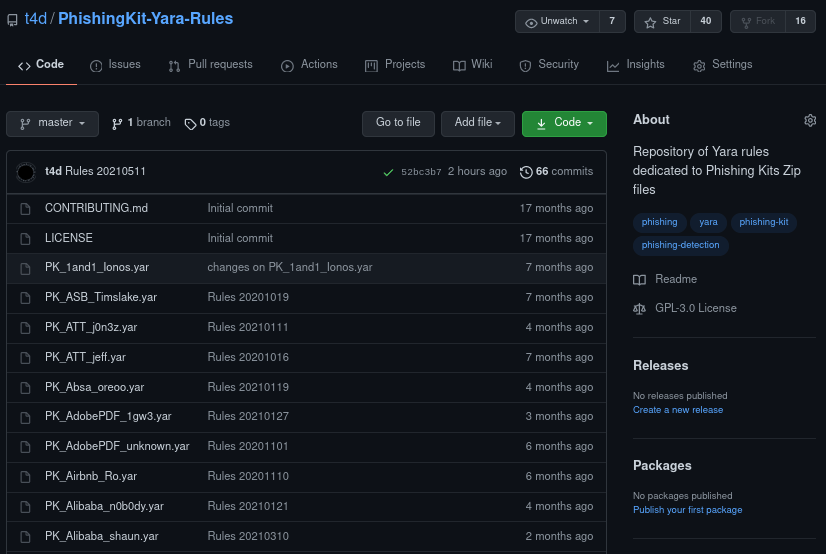The image size is (826, 554).
Task: Click the green commit status checkmark
Action: point(388,172)
